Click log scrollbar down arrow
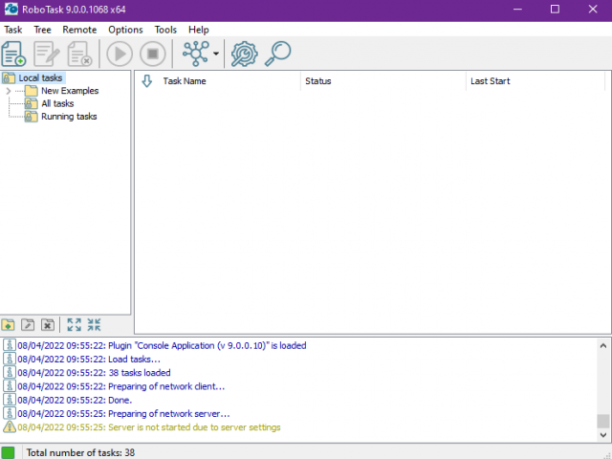 coord(603,434)
